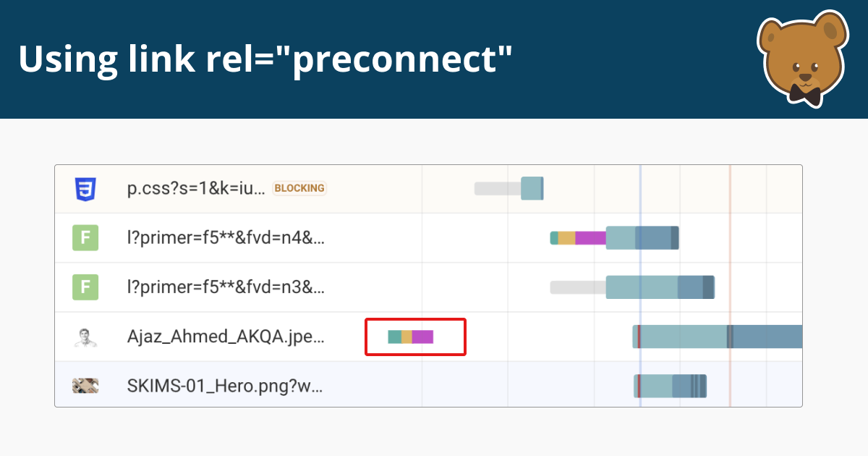Click the blue vertical timing marker line
The image size is (868, 456).
click(x=641, y=287)
